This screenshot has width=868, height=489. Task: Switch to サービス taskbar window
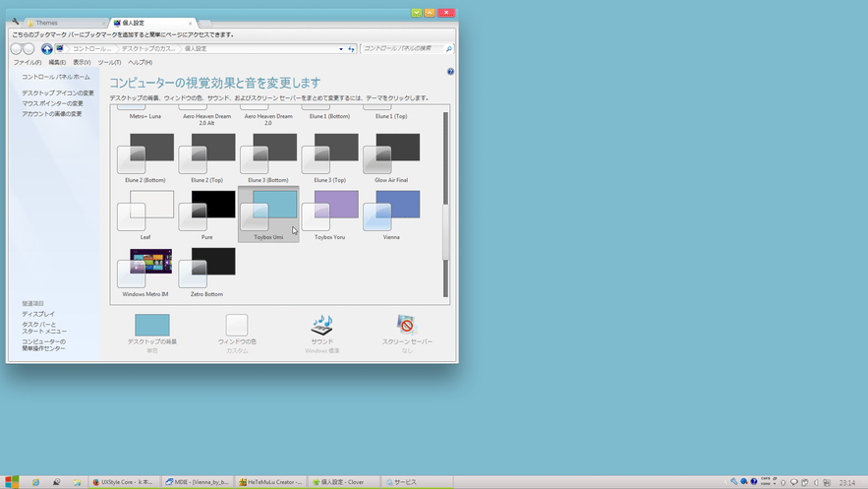pos(416,482)
